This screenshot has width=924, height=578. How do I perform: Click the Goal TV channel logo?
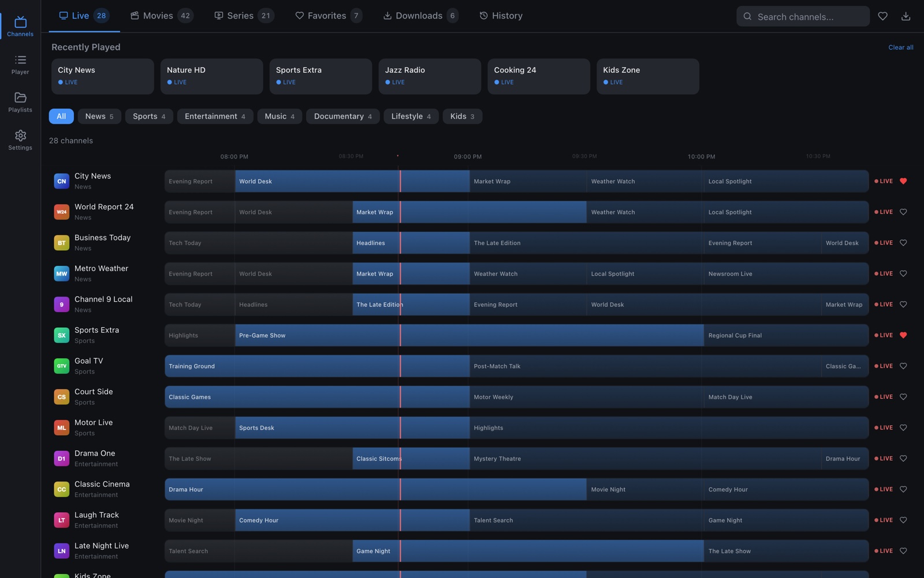[62, 366]
